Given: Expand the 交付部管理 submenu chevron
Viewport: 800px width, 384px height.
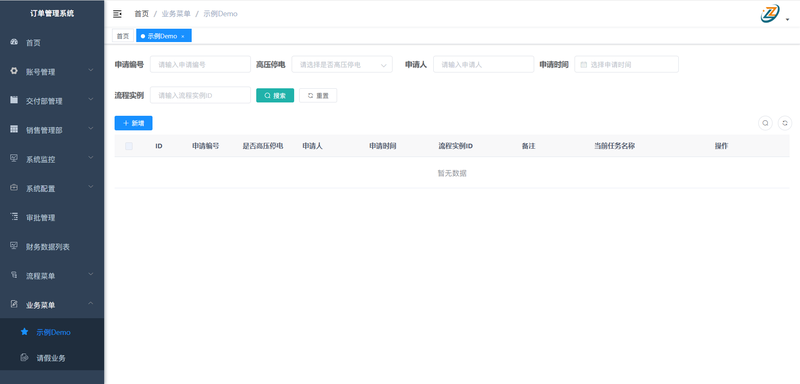Looking at the screenshot, I should [x=91, y=99].
